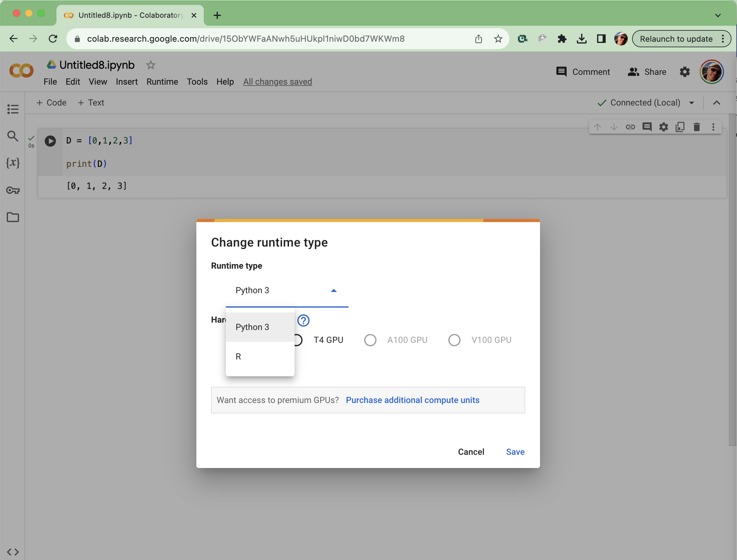Open the table of contents sidebar icon
The image size is (737, 560).
pos(13,109)
